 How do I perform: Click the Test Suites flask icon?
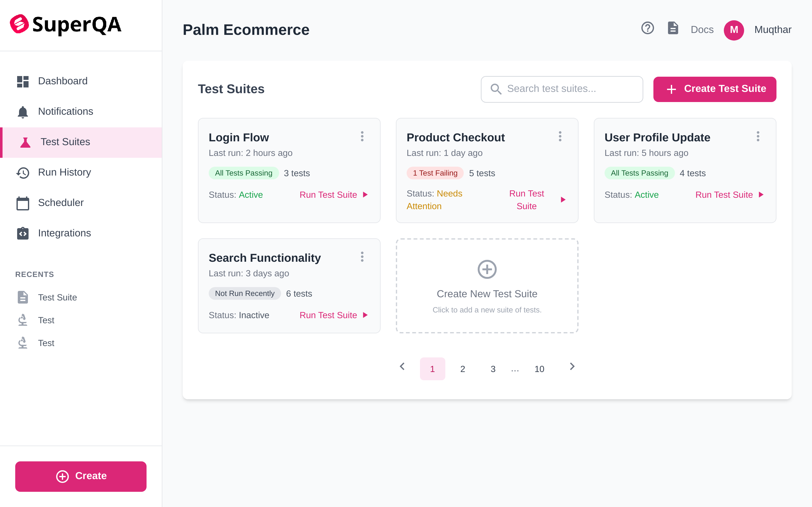coord(25,142)
